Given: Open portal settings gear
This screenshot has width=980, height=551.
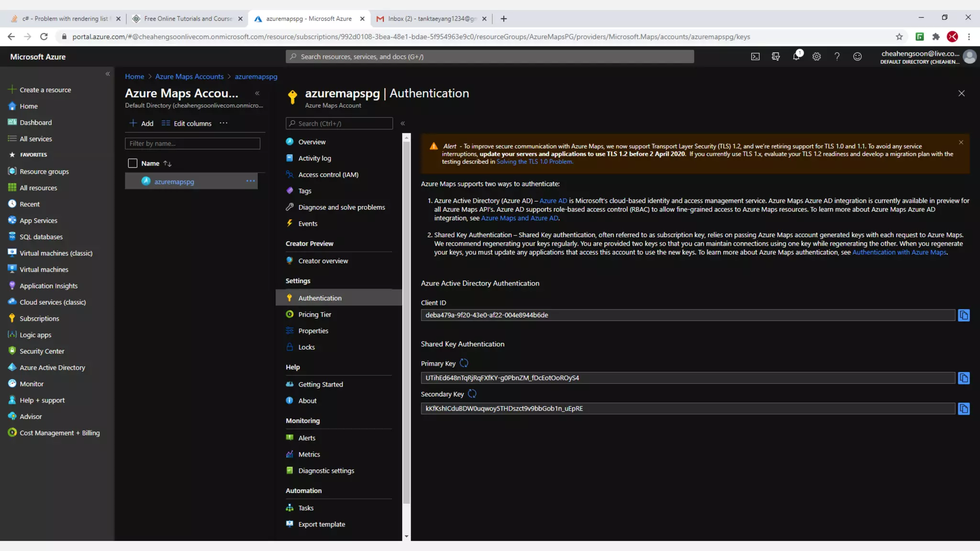Looking at the screenshot, I should pos(816,56).
